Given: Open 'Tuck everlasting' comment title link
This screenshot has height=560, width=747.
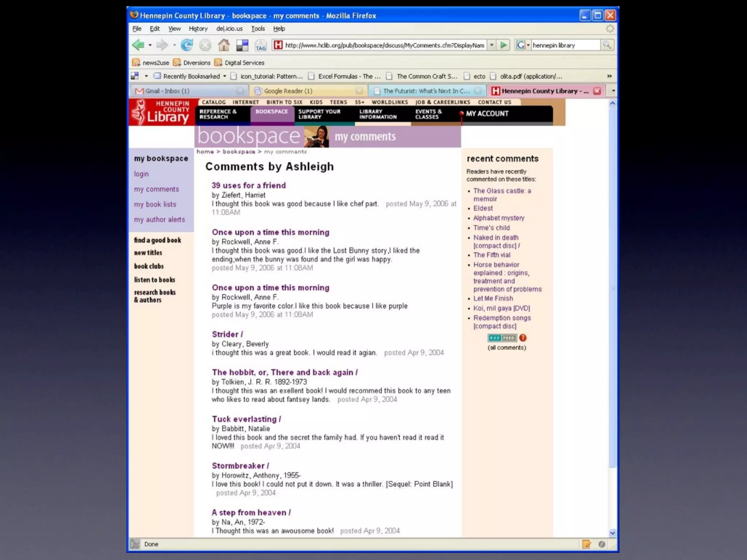Looking at the screenshot, I should tap(246, 419).
